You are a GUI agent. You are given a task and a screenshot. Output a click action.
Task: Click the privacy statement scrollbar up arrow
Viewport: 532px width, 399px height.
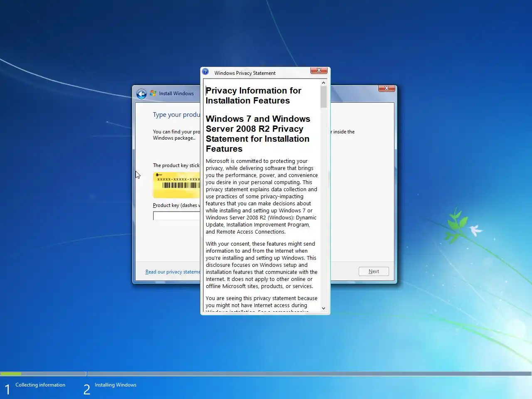[x=323, y=83]
